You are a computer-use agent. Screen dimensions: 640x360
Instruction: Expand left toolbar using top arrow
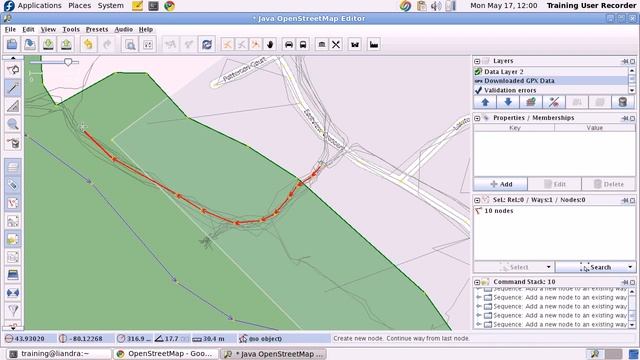coord(13,58)
